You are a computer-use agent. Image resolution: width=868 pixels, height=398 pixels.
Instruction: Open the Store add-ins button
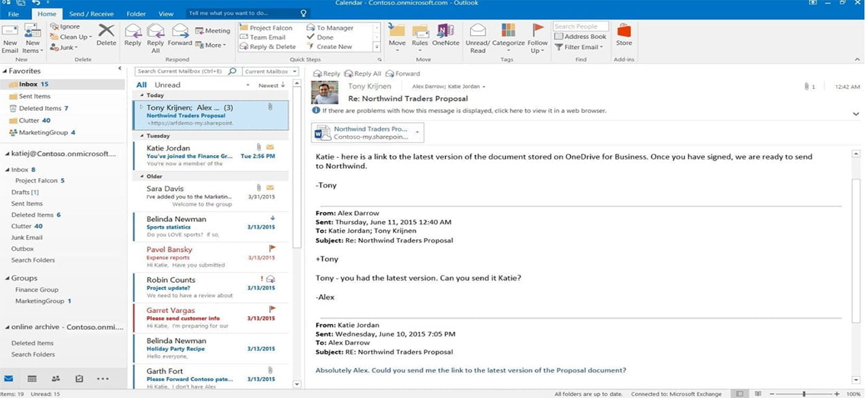point(623,35)
